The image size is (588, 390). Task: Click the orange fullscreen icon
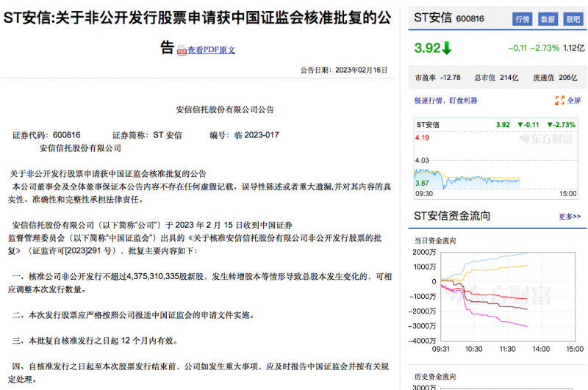(x=559, y=101)
